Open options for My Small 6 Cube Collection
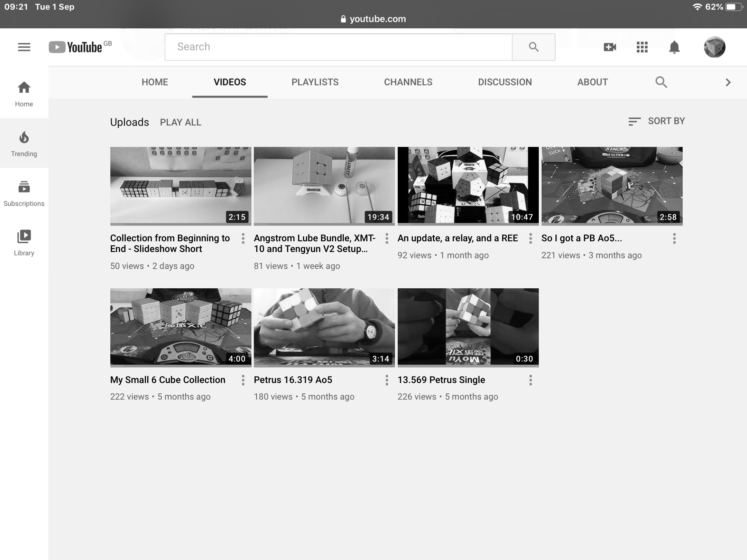This screenshot has height=560, width=747. pyautogui.click(x=243, y=380)
